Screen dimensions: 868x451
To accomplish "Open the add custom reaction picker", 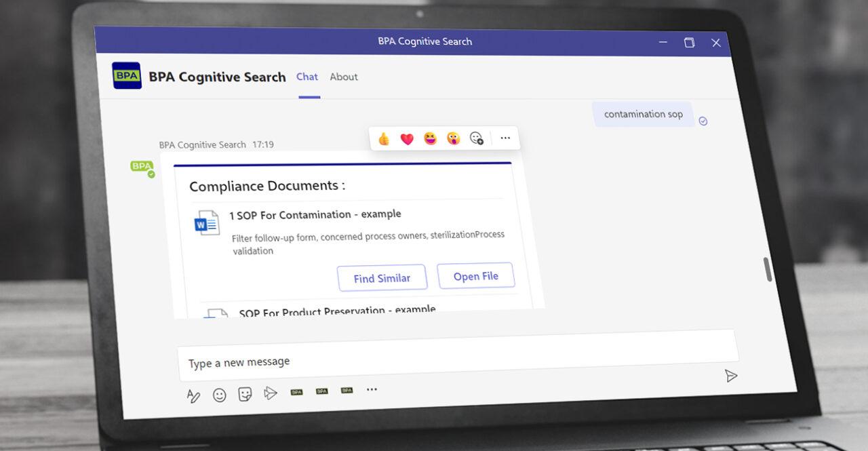I will (x=477, y=138).
